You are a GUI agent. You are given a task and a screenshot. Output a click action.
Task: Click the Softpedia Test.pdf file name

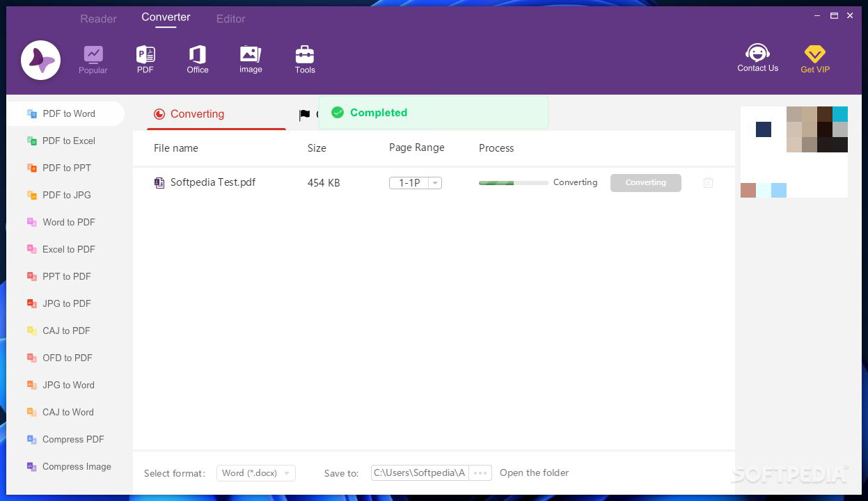[213, 182]
